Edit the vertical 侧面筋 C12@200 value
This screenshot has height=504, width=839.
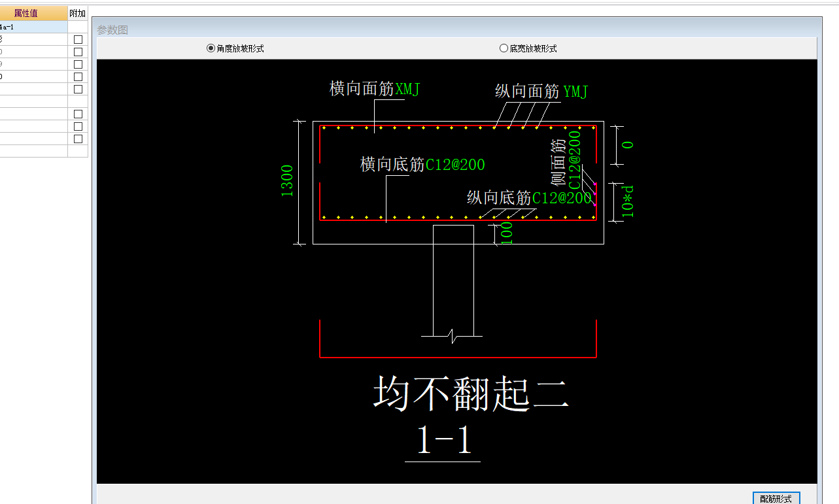574,160
